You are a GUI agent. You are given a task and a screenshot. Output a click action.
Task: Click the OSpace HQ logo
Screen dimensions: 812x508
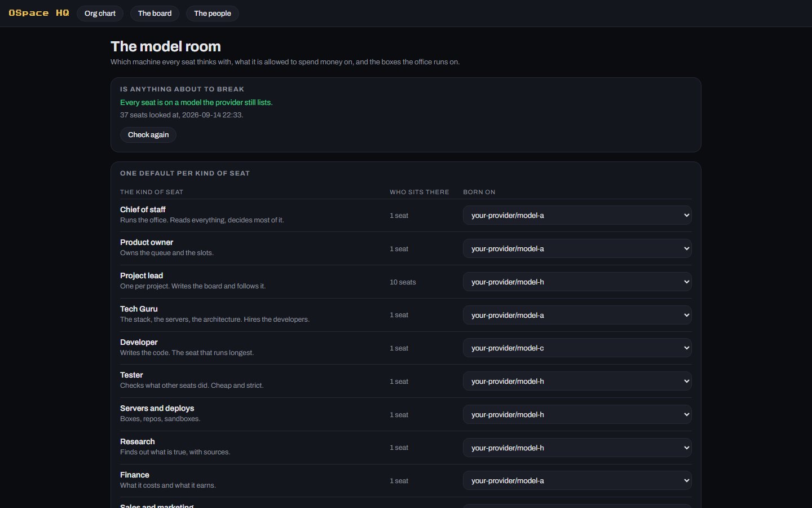(x=39, y=13)
